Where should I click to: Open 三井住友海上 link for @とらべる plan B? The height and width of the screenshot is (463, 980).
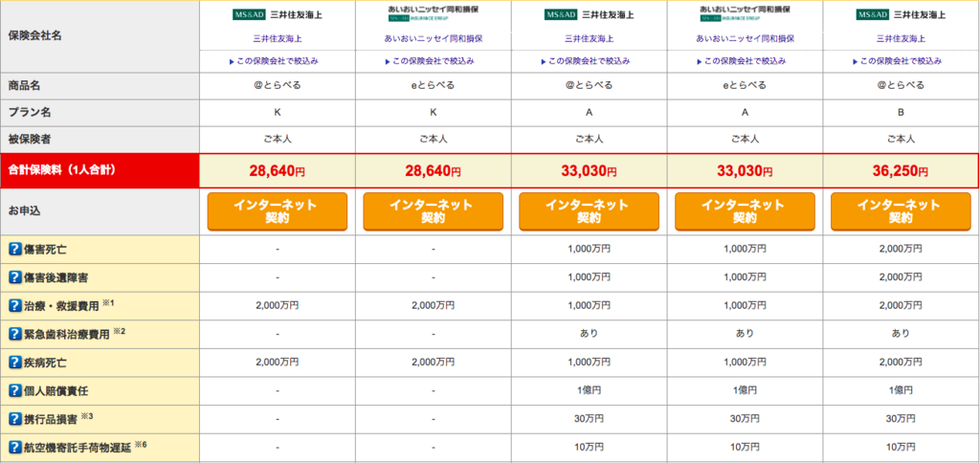point(902,38)
